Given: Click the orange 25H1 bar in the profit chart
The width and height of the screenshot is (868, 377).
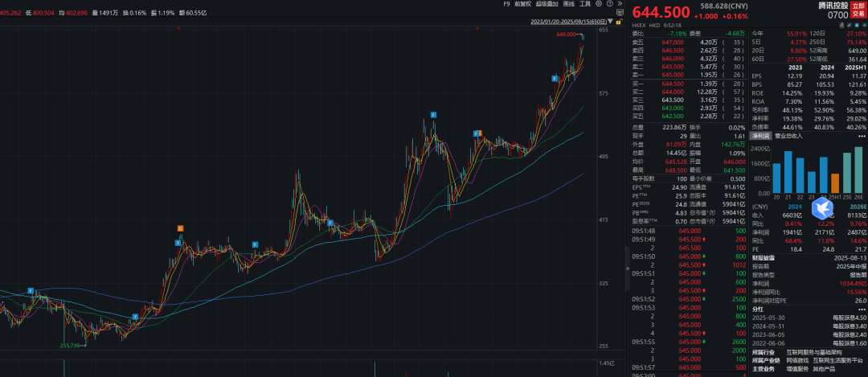Looking at the screenshot, I should [x=835, y=182].
